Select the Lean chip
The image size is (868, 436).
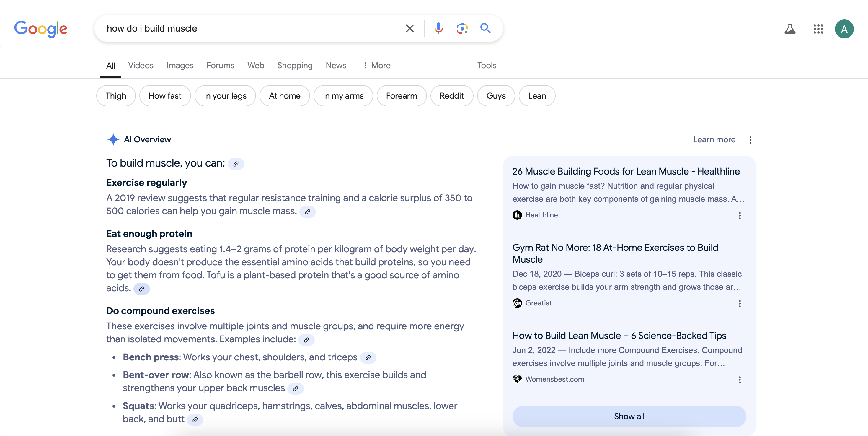tap(537, 96)
